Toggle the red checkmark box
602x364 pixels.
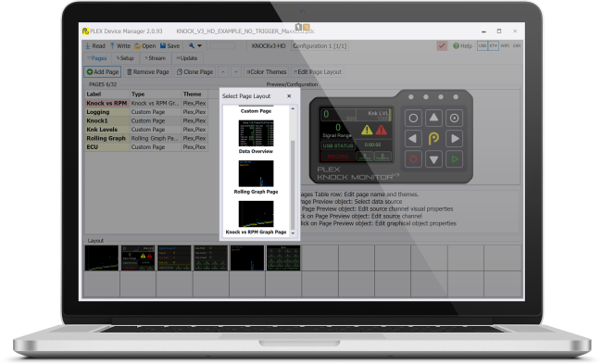pyautogui.click(x=442, y=45)
